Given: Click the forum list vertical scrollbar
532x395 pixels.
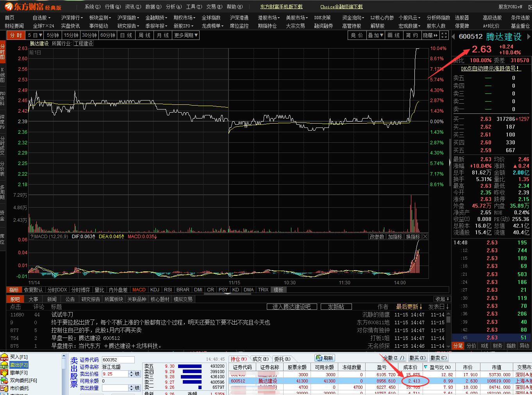Looking at the screenshot, I should [448, 328].
